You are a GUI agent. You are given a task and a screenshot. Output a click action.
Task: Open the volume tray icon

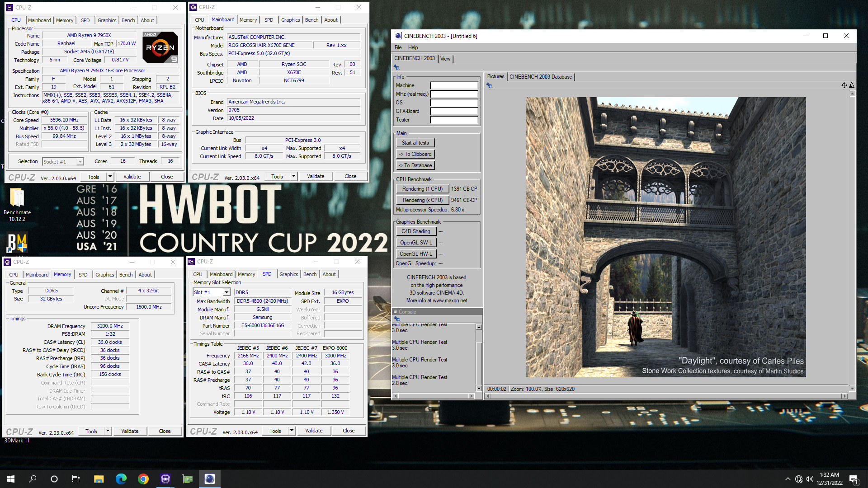tap(810, 479)
